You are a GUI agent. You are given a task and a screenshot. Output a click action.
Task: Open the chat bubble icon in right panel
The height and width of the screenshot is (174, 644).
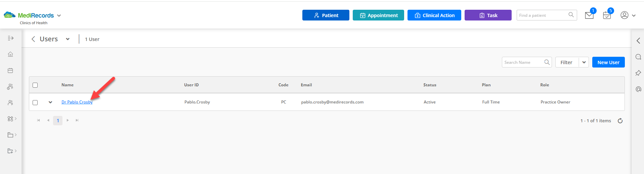(638, 57)
